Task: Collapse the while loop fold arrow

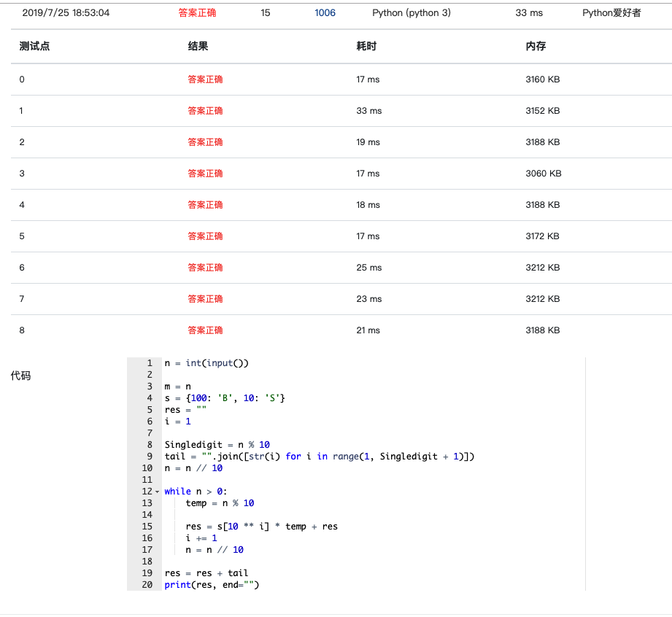Action: coord(157,492)
